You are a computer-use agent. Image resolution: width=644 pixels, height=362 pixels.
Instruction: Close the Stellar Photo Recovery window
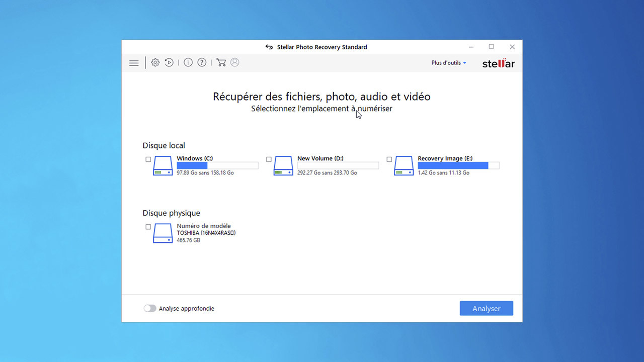512,47
